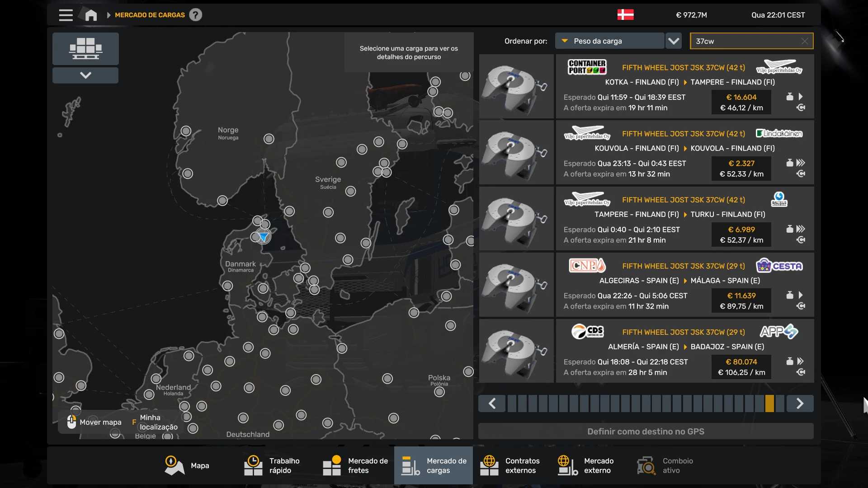
Task: Select Algeciras to Málaga cargo thumbnail
Action: point(516,285)
